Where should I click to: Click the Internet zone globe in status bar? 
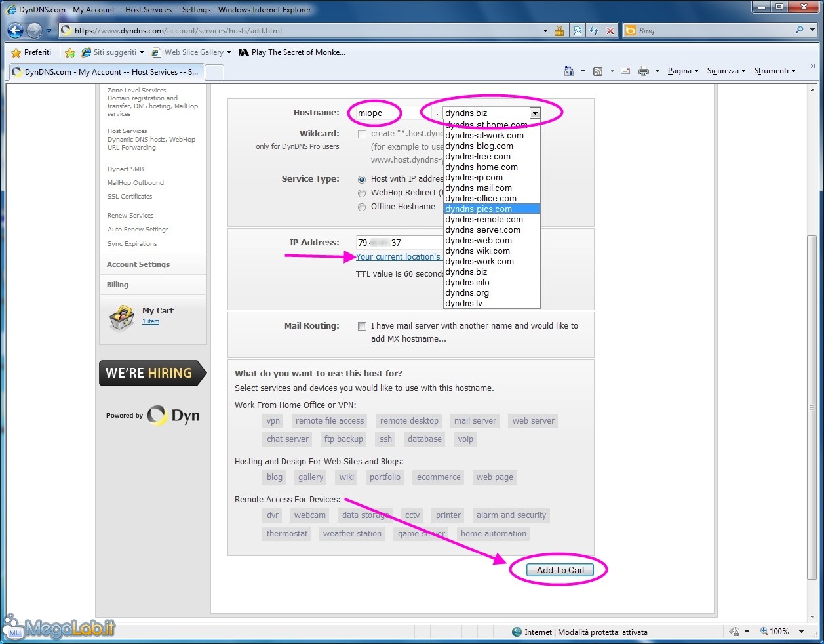(517, 632)
